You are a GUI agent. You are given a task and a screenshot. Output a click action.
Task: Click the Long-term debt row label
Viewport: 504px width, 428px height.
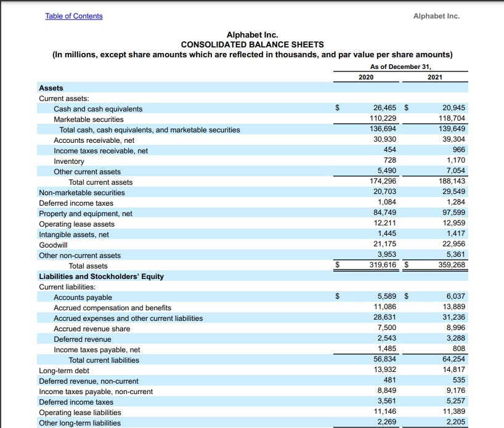[64, 371]
